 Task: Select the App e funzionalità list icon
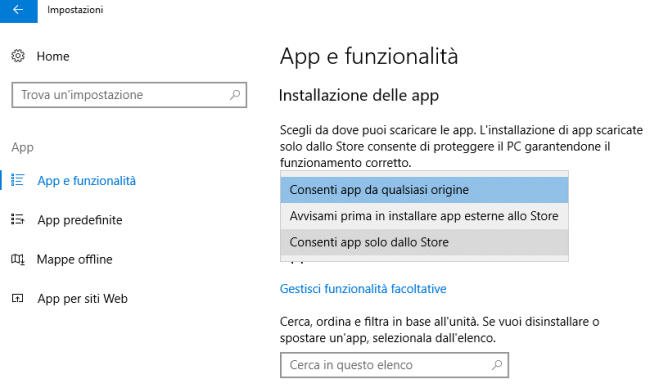coord(17,180)
